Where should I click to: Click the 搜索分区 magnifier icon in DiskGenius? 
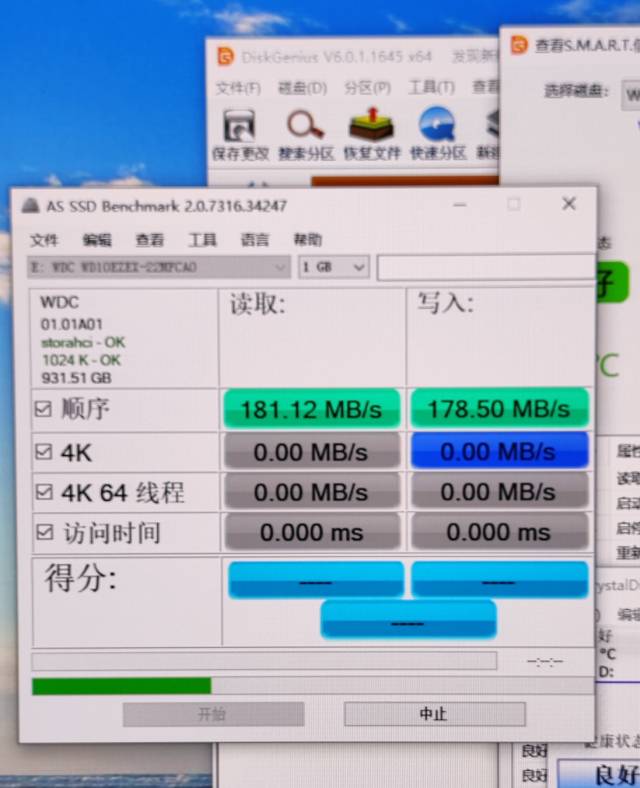pos(305,127)
